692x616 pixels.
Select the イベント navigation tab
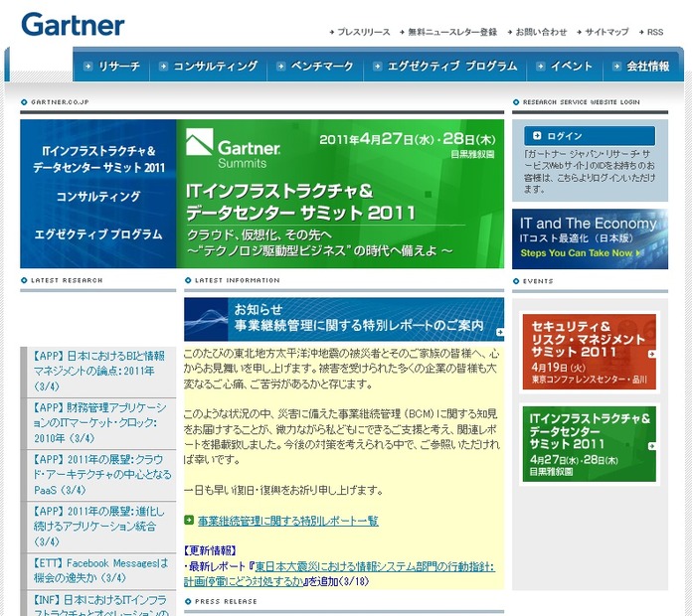[x=565, y=67]
